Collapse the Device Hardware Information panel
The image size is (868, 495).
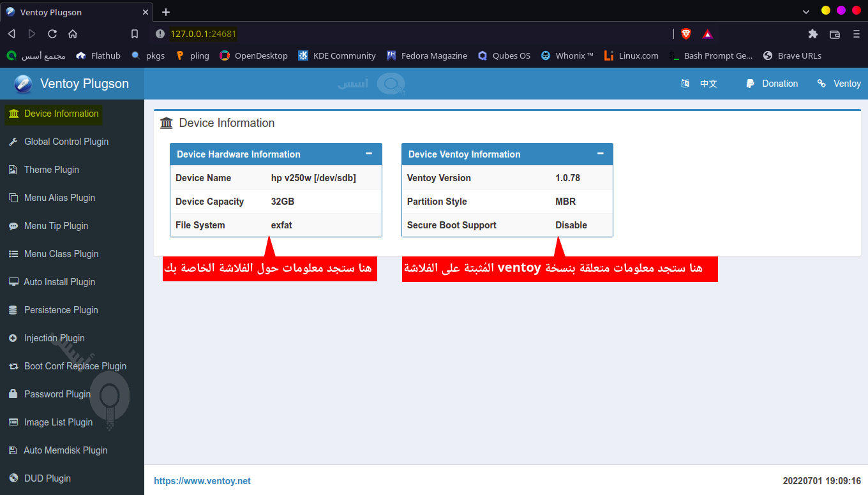point(369,154)
